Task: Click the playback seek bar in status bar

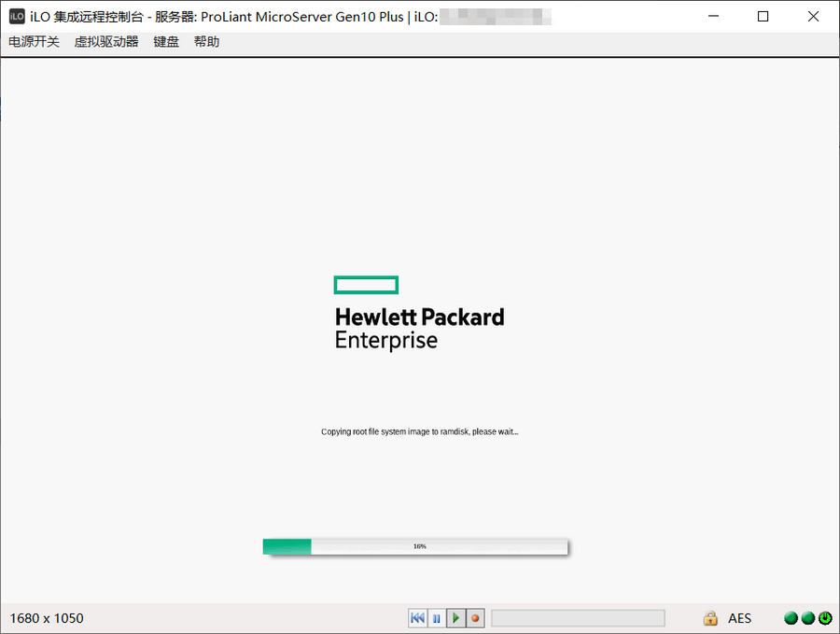Action: pos(578,618)
